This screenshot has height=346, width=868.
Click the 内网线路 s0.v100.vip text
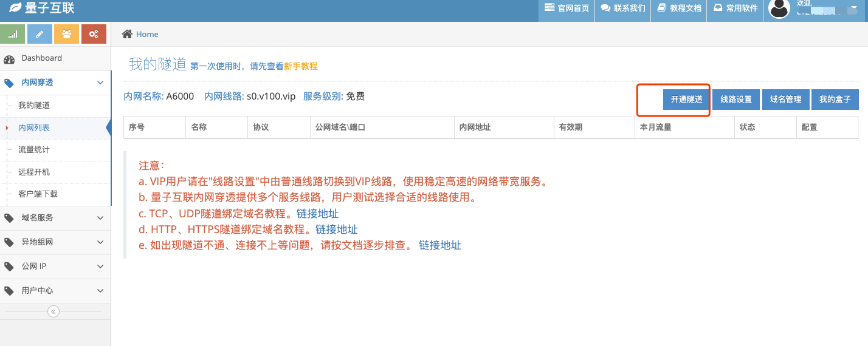click(x=250, y=97)
